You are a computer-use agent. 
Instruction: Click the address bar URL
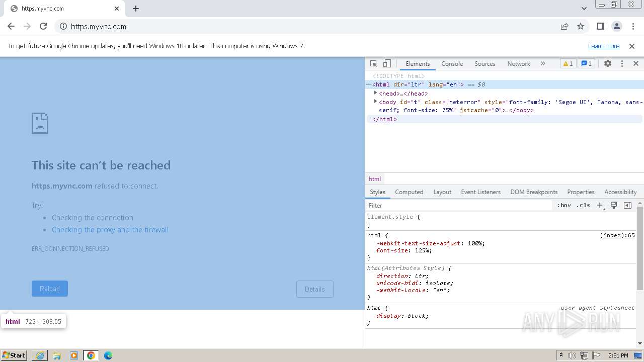(99, 27)
